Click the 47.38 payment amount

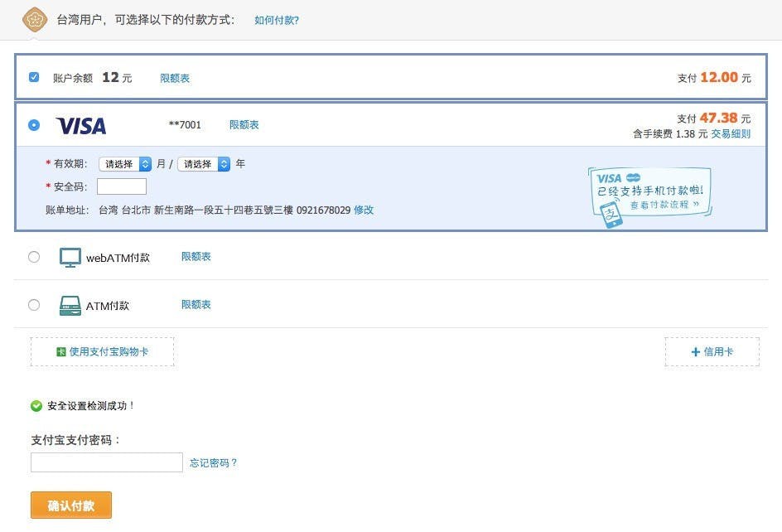click(x=719, y=118)
